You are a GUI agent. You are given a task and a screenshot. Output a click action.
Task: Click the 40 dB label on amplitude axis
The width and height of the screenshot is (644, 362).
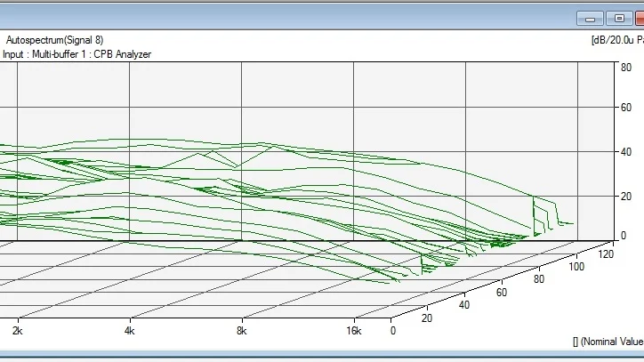626,152
